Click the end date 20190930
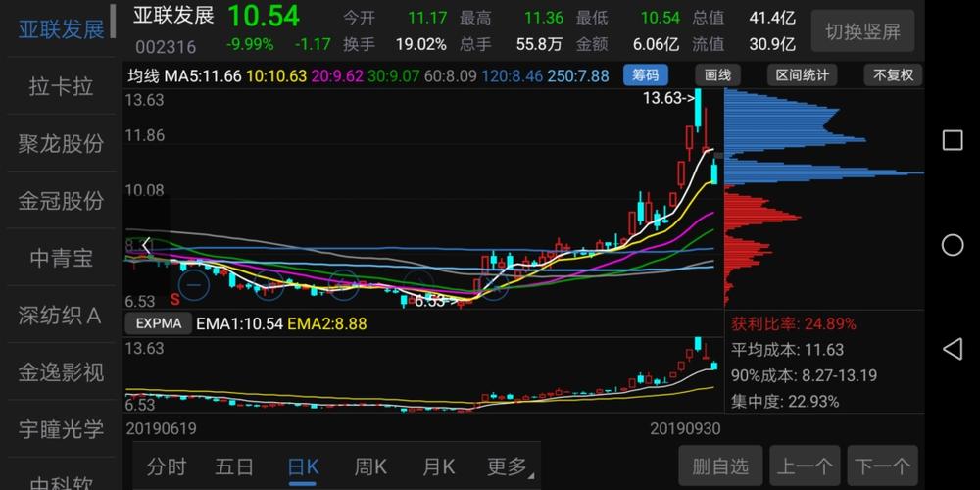Viewport: 980px width, 490px height. (685, 429)
